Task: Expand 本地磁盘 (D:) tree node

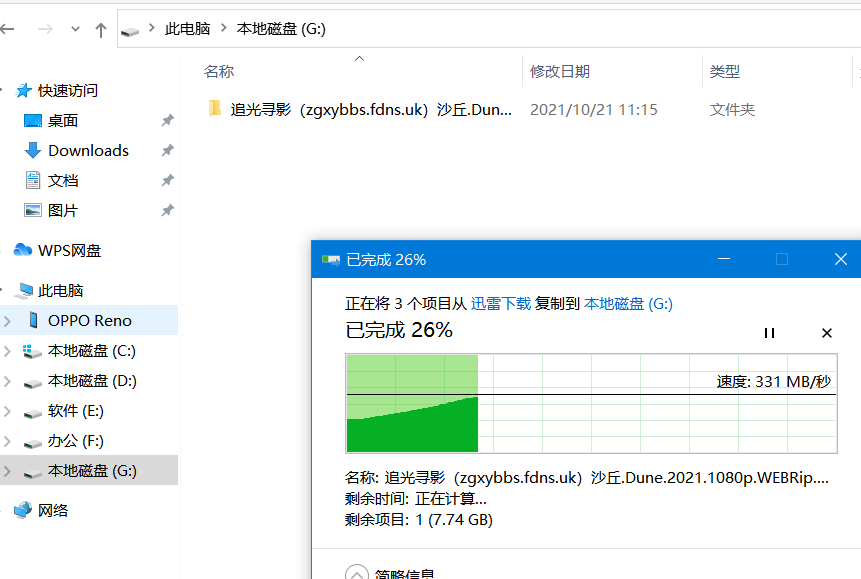Action: (x=7, y=381)
